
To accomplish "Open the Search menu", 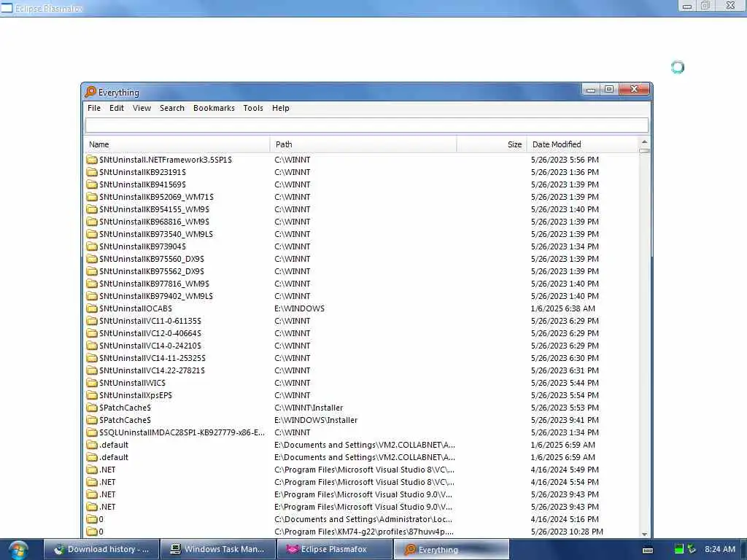I will [x=172, y=108].
